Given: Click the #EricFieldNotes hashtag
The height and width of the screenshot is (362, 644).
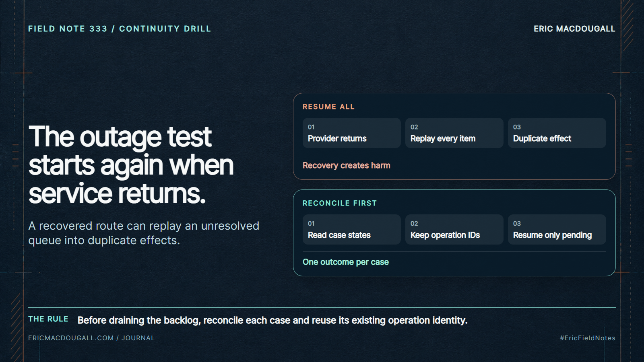Looking at the screenshot, I should [x=587, y=338].
